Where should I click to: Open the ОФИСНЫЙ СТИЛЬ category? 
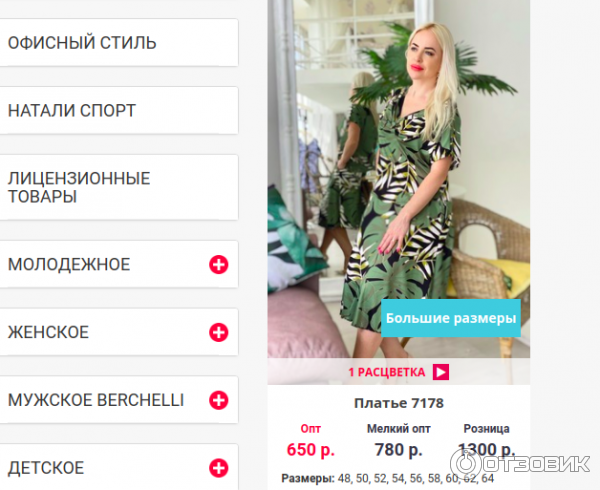point(119,42)
